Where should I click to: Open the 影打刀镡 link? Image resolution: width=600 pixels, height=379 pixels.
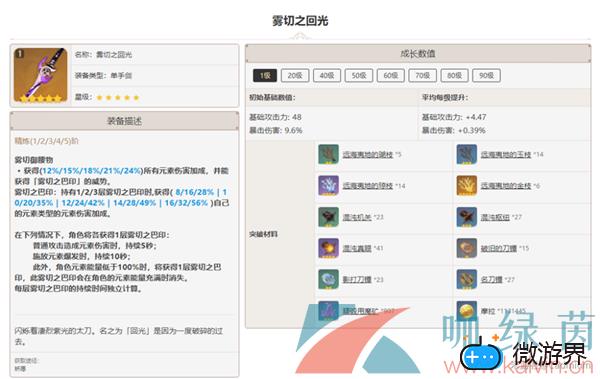[357, 279]
